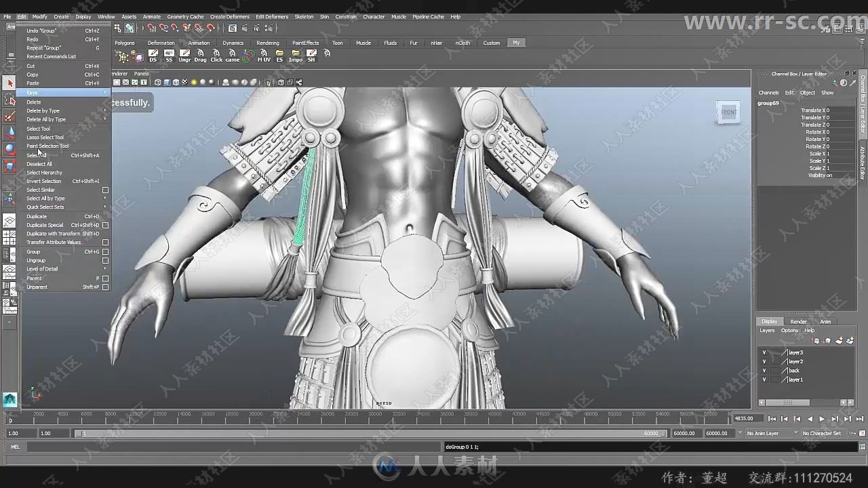Click Play forwards button

pyautogui.click(x=822, y=419)
